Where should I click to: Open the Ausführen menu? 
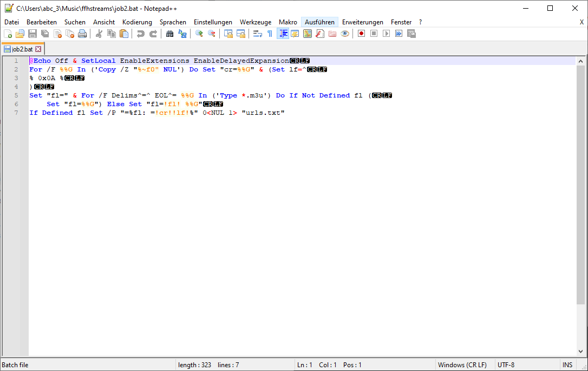pos(319,22)
